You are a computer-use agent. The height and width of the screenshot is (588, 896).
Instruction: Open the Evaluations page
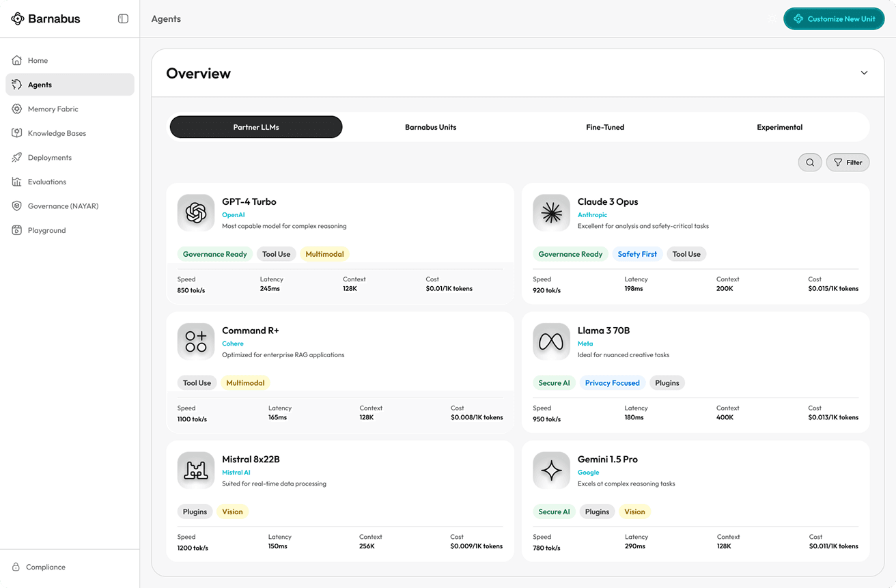click(70, 182)
